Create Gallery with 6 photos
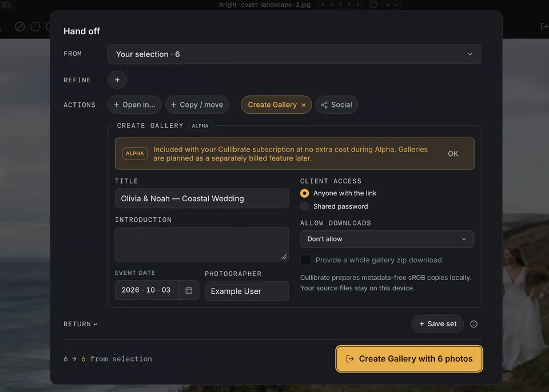Viewport: 549px width, 392px height. pyautogui.click(x=409, y=359)
